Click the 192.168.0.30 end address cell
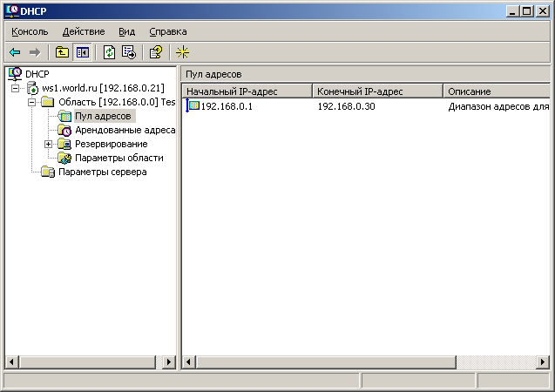 [346, 106]
